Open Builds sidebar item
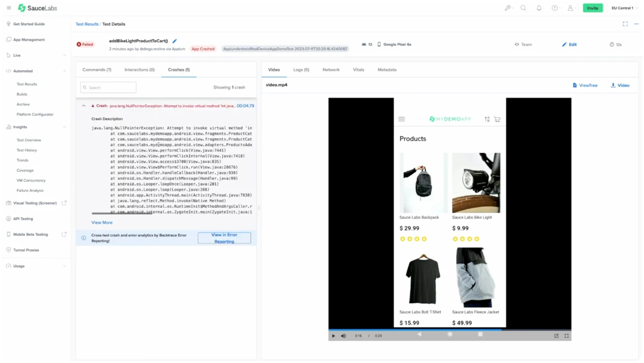This screenshot has height=363, width=644. point(22,94)
